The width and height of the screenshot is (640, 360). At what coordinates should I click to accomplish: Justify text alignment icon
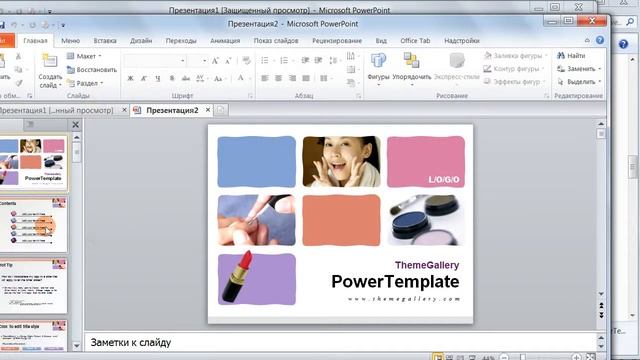click(306, 78)
